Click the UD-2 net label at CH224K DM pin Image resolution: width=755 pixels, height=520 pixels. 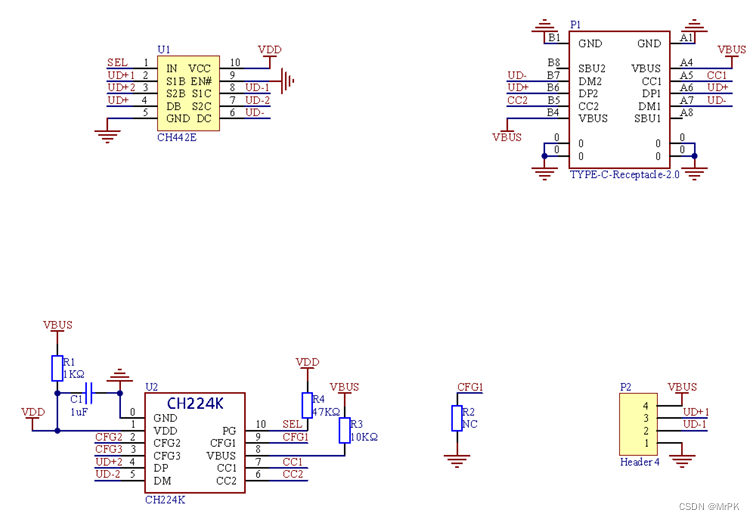point(108,474)
